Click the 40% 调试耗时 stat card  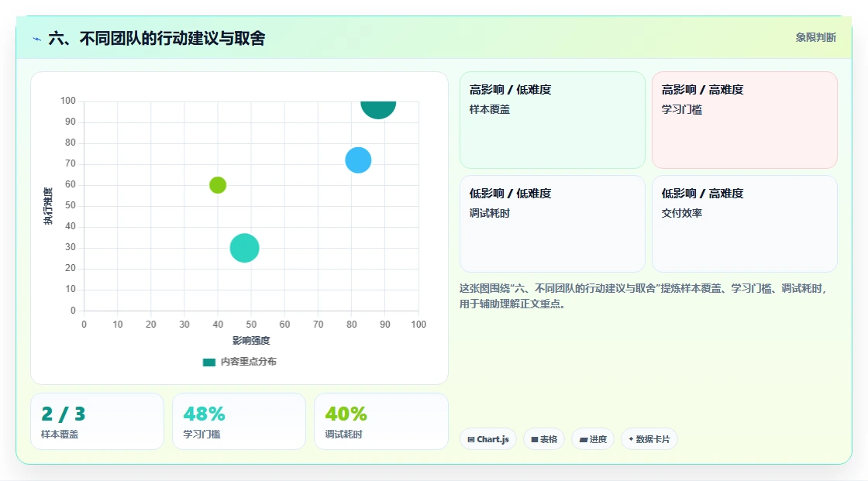pos(381,421)
